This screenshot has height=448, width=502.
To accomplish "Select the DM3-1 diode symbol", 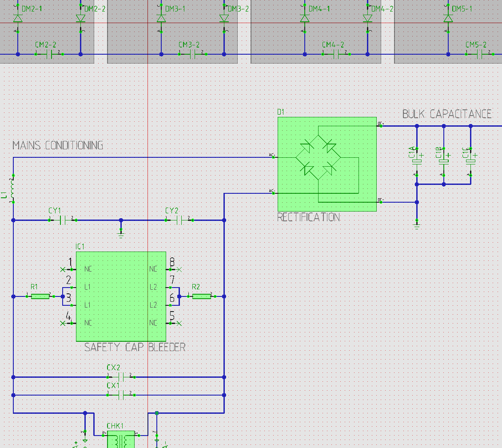I will pos(161,18).
